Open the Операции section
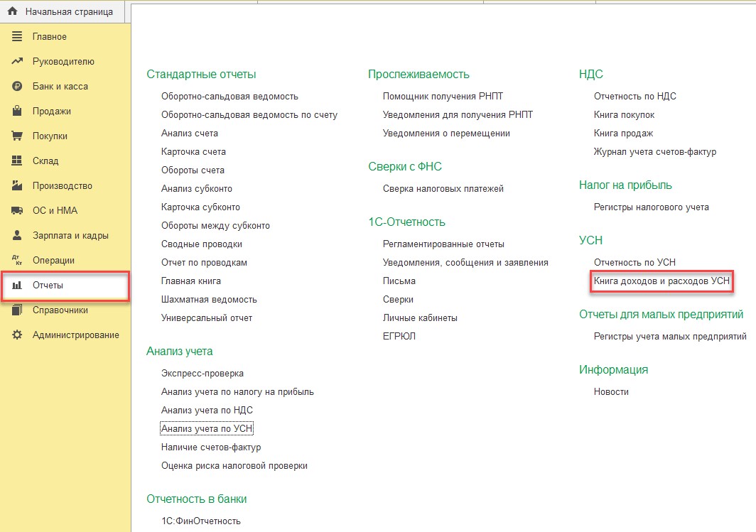The height and width of the screenshot is (532, 756). (53, 260)
